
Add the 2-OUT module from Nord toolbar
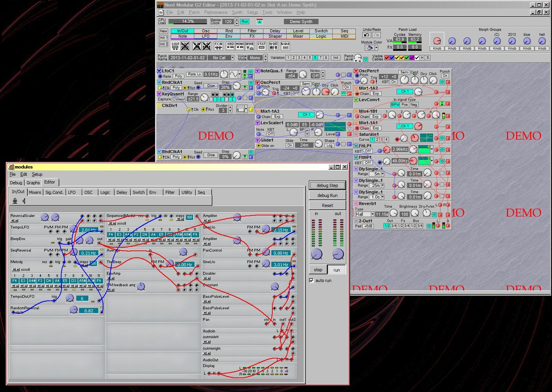coord(175,46)
